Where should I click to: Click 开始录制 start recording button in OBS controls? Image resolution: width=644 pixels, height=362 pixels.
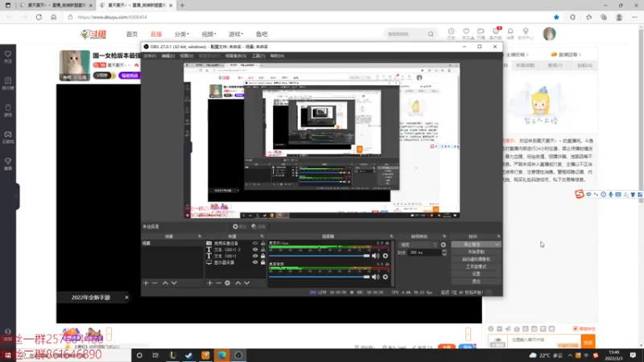pos(476,252)
